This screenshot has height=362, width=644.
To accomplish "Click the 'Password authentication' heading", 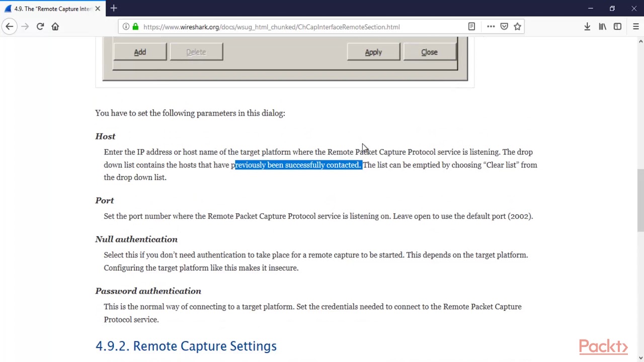I will [148, 291].
